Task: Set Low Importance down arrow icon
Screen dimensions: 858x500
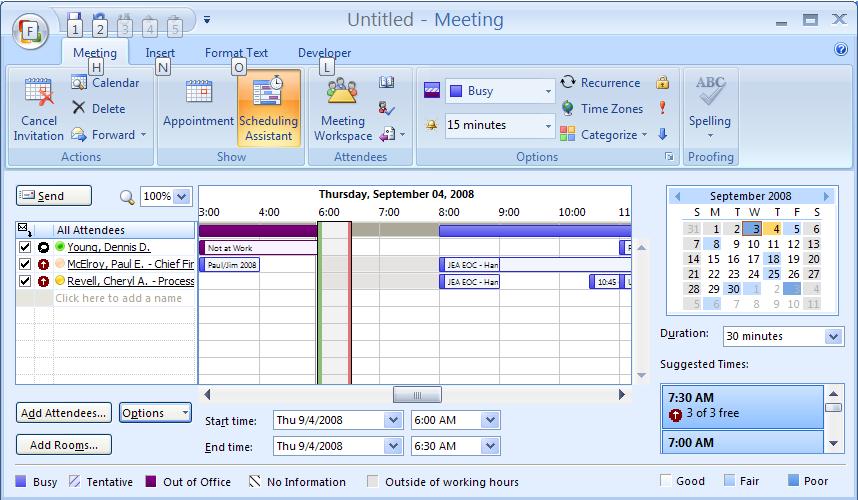Action: click(663, 134)
